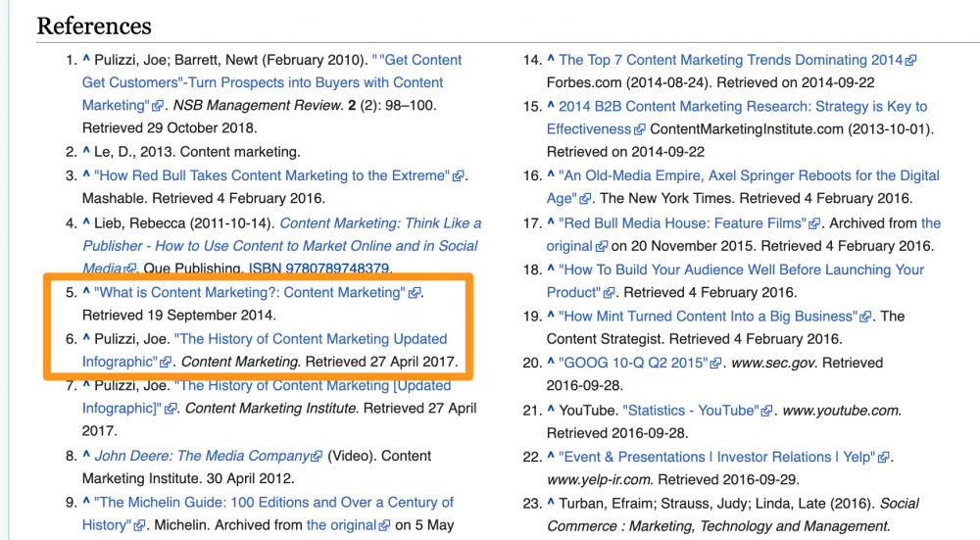Open "The Michelin Guide: 100 Editions" reference link
Screen dimensions: 980x540
(273, 502)
